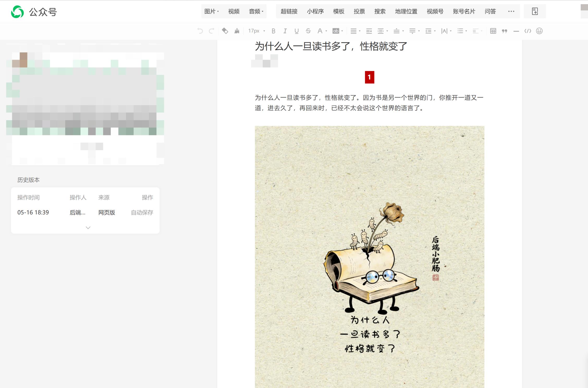Open the 模板 templates option
Screen dimensions: 588x388
339,11
